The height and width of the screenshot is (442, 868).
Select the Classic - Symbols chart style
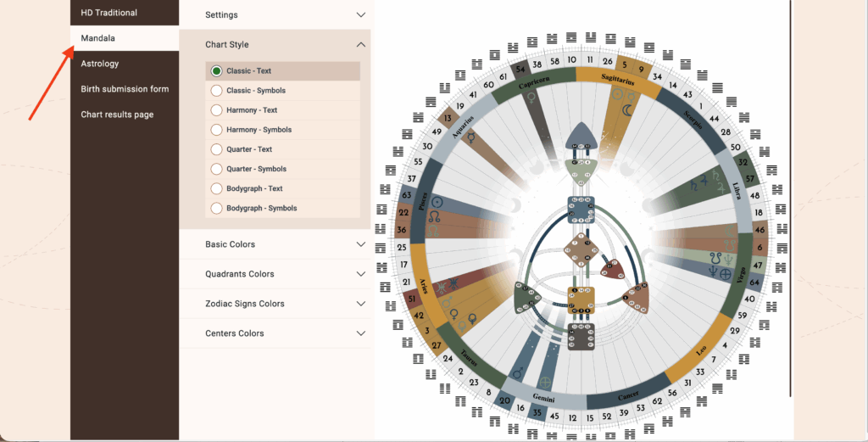pos(217,91)
